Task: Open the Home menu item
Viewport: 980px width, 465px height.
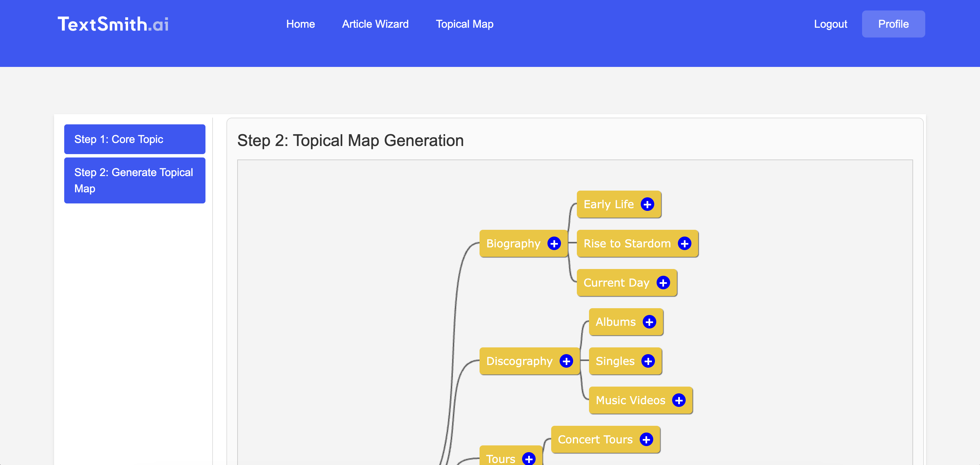Action: (x=300, y=24)
